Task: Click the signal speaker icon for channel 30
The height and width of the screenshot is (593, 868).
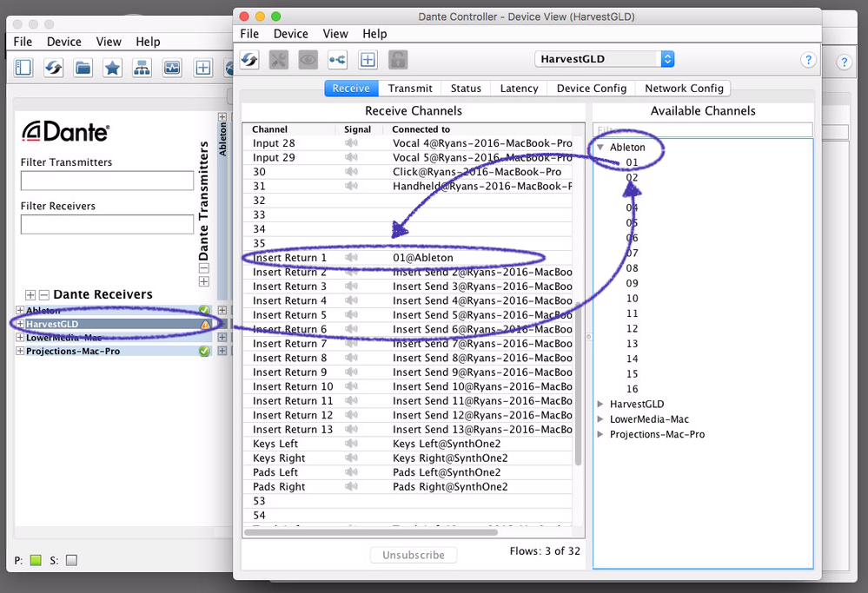Action: click(351, 172)
